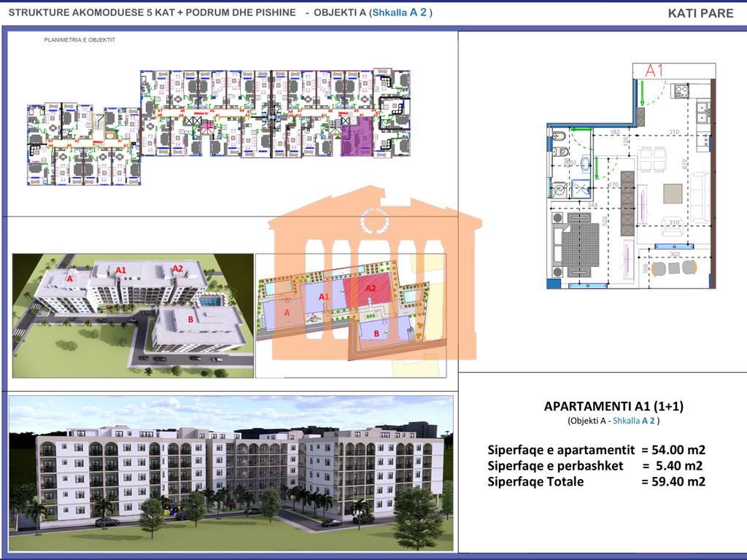The height and width of the screenshot is (560, 747).
Task: Click label 'B' on the aerial render rooftop
Action: [190, 319]
